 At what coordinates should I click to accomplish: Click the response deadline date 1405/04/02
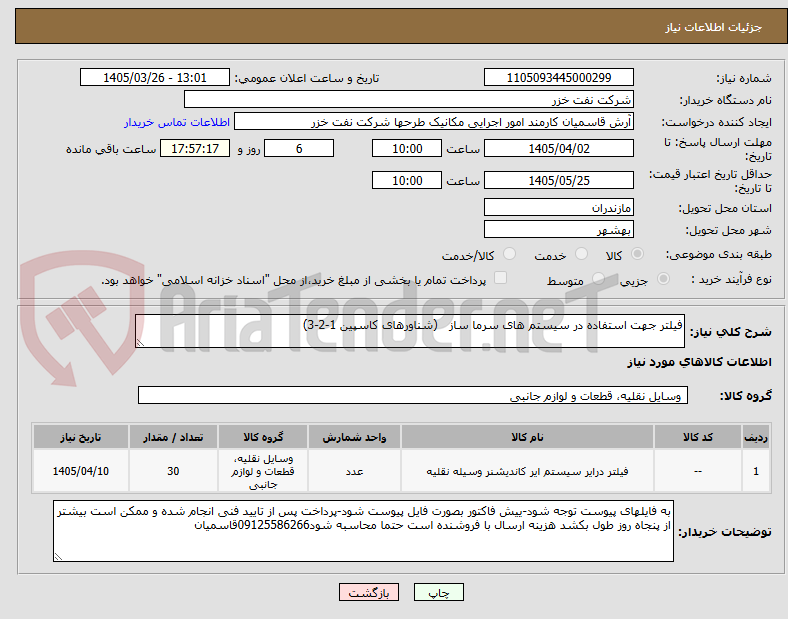pos(558,149)
